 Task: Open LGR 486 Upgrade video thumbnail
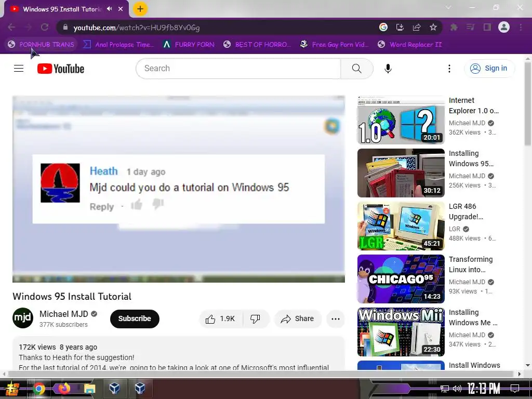[401, 226]
